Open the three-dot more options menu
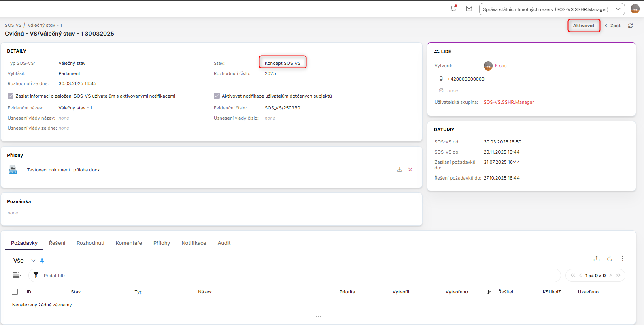Image resolution: width=644 pixels, height=325 pixels. coord(623,259)
